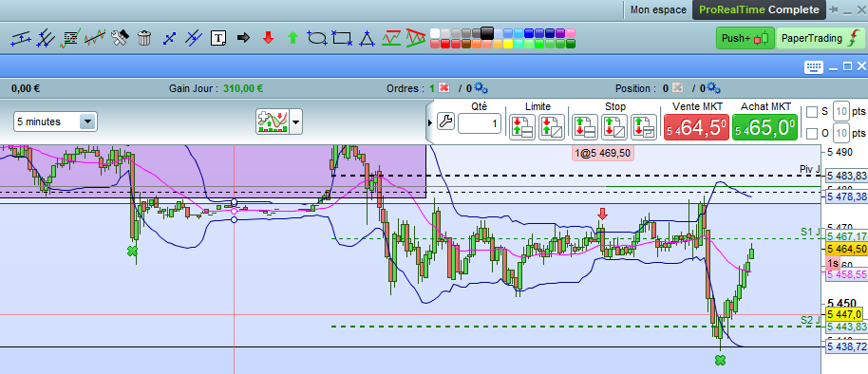This screenshot has width=868, height=374.
Task: Toggle the S points checkbox
Action: [x=812, y=112]
